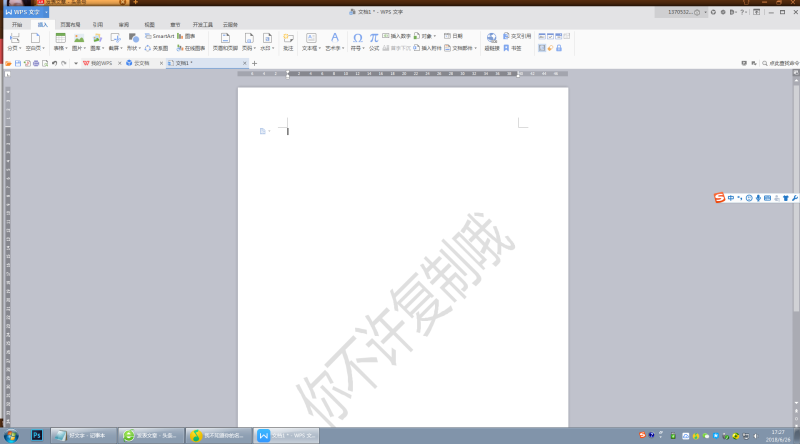The width and height of the screenshot is (800, 444).
Task: Switch to the 审阅 ribbon tab
Action: [x=124, y=24]
